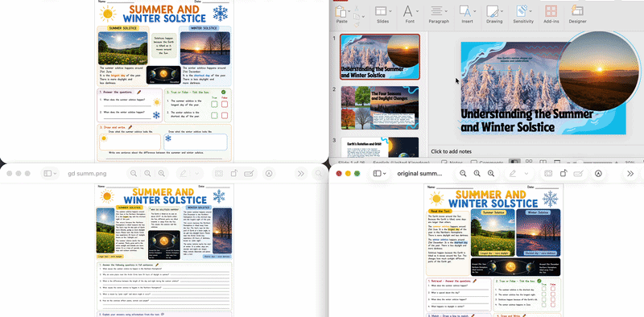Zoom to actual size in gd summ.png window
644x317 pixels.
pyautogui.click(x=147, y=174)
